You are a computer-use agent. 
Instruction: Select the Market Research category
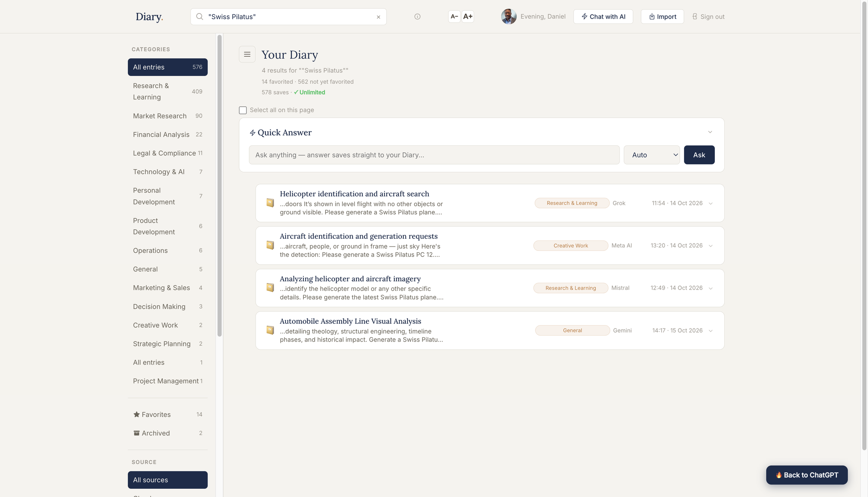(168, 116)
